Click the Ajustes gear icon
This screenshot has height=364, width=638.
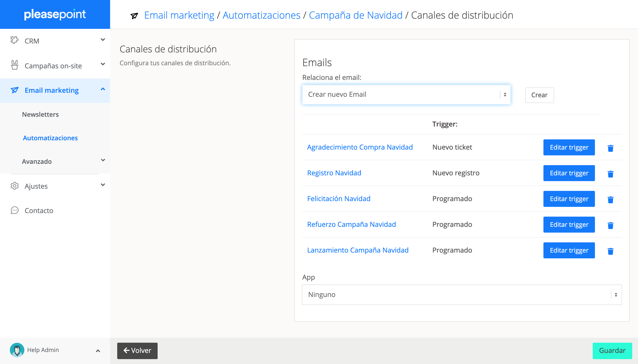click(x=14, y=186)
